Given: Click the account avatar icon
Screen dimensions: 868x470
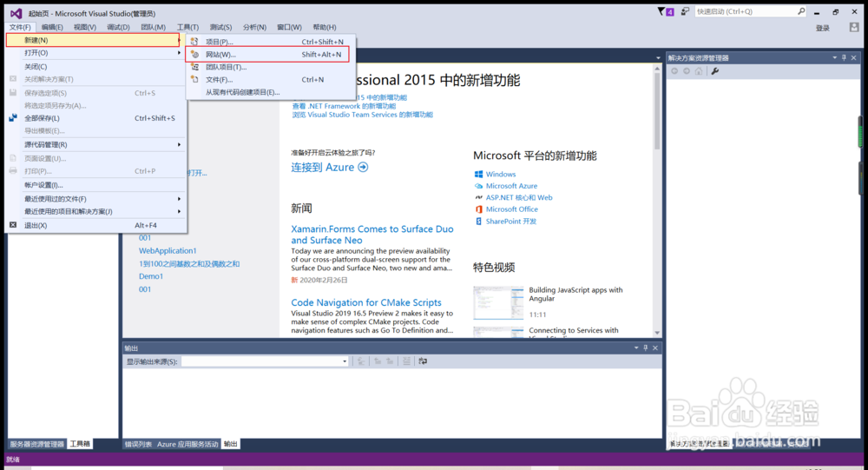Looking at the screenshot, I should (854, 27).
